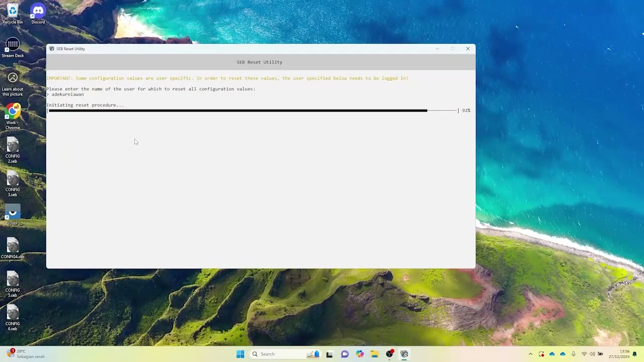The width and height of the screenshot is (644, 362).
Task: Launch Copilot from the taskbar
Action: click(360, 354)
